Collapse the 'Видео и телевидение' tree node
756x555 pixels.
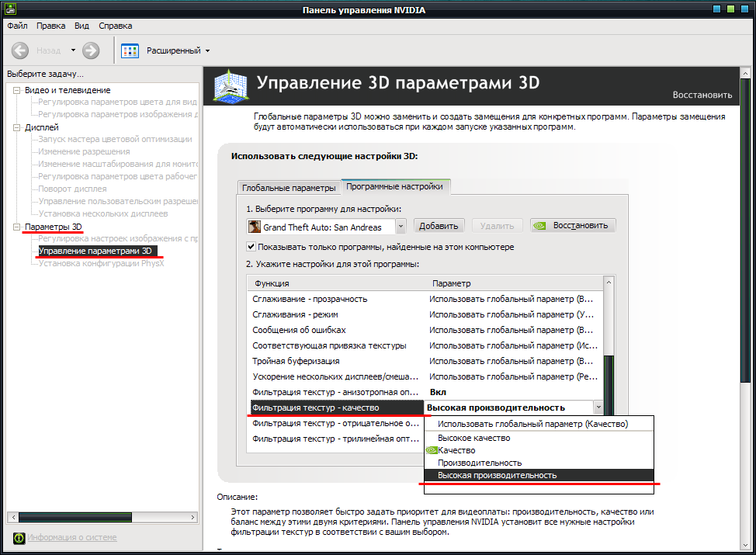[17, 90]
